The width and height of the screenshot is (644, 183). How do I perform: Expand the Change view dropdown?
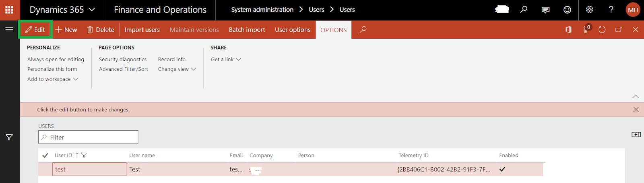(177, 69)
